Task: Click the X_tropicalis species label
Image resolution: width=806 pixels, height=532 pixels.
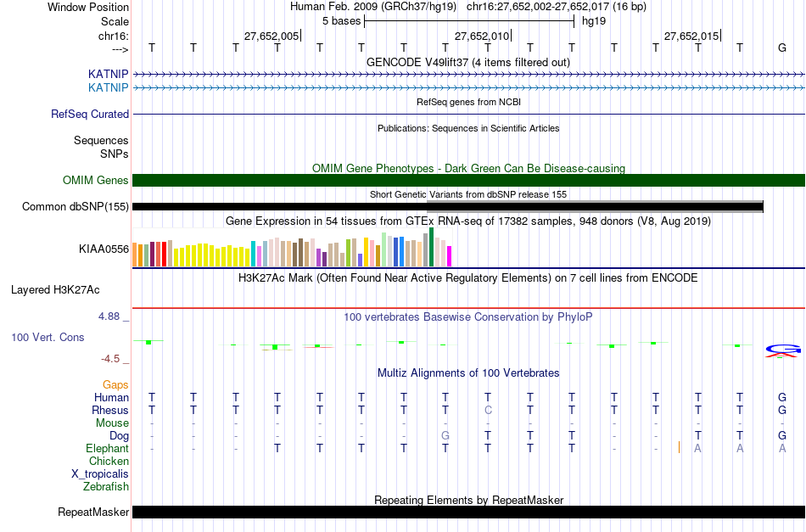Action: click(100, 474)
